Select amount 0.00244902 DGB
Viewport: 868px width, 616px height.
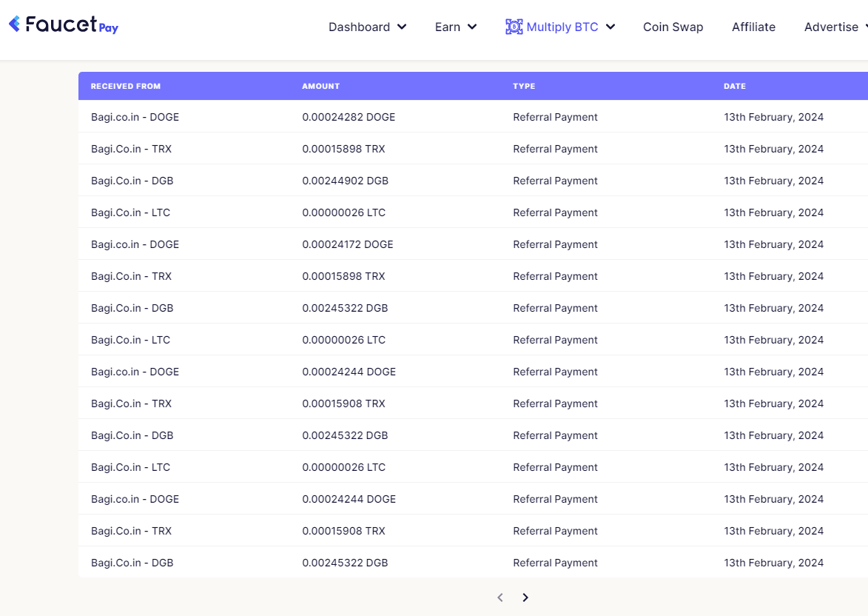[346, 181]
